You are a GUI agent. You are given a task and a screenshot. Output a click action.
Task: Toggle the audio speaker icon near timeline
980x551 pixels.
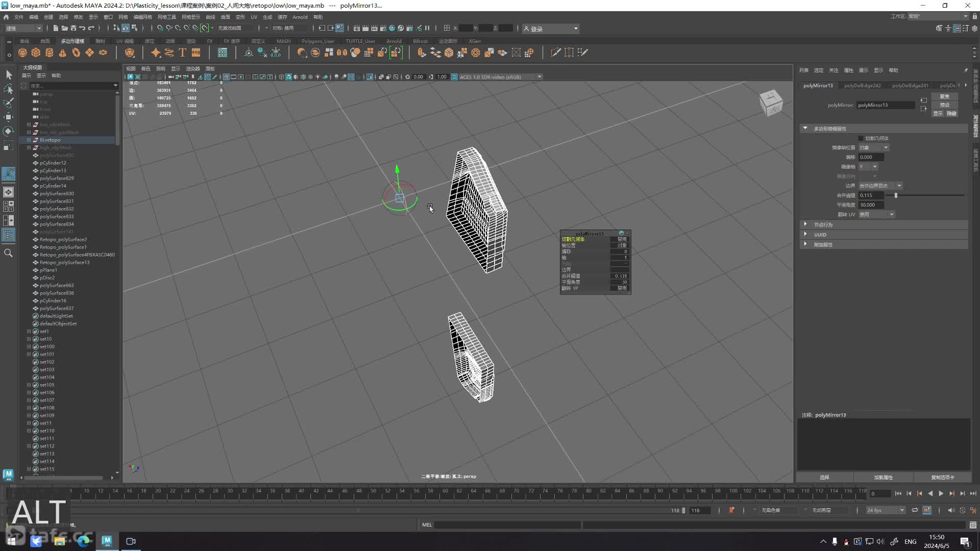pos(951,510)
